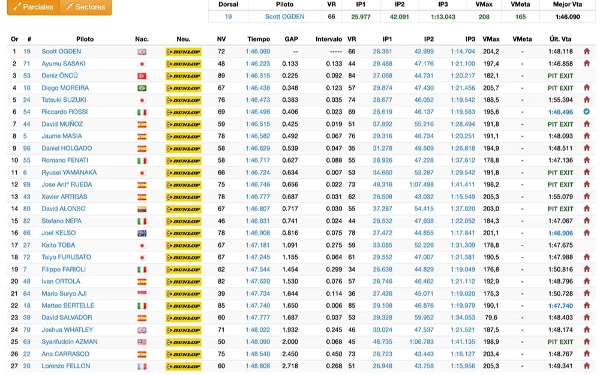Open Scott OGDEN rider link in summary header
The width and height of the screenshot is (600, 375).
pos(284,17)
